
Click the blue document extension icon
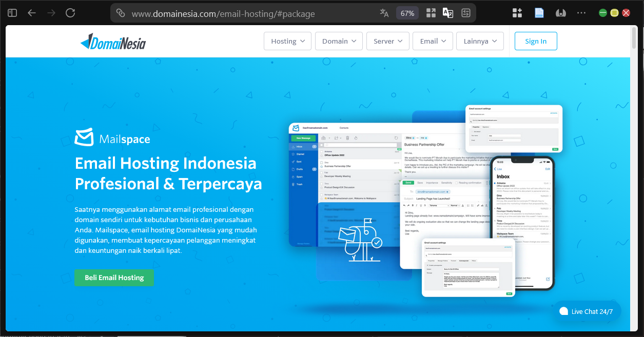(x=539, y=13)
